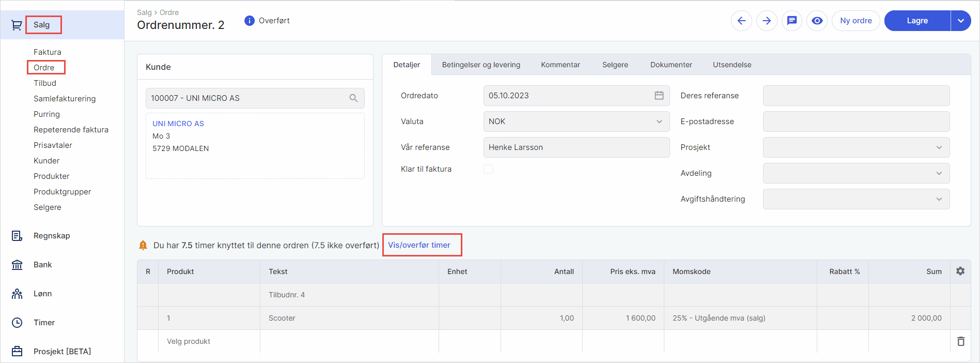Go to next order with right arrow
The width and height of the screenshot is (980, 363).
(767, 21)
